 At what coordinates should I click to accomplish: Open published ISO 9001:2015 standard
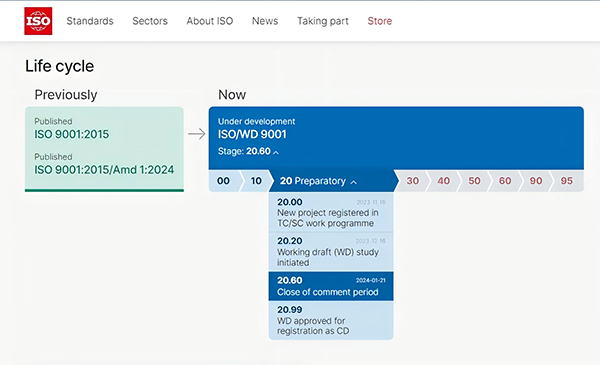(x=72, y=134)
